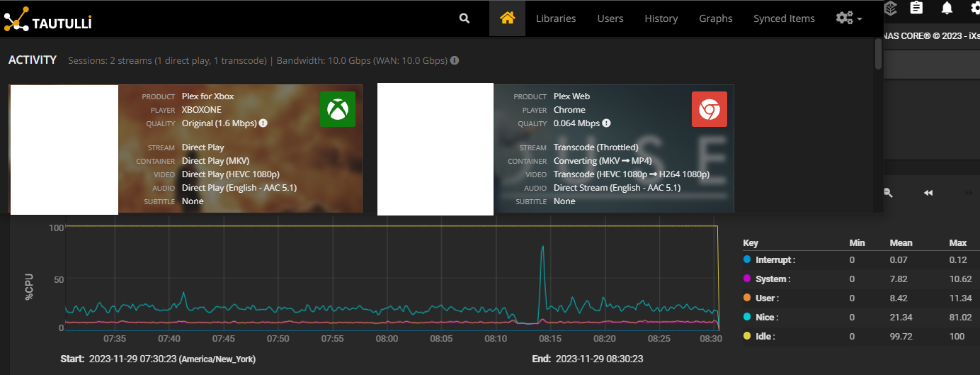Click the ACTIVITY heading
The image size is (980, 375).
[33, 60]
